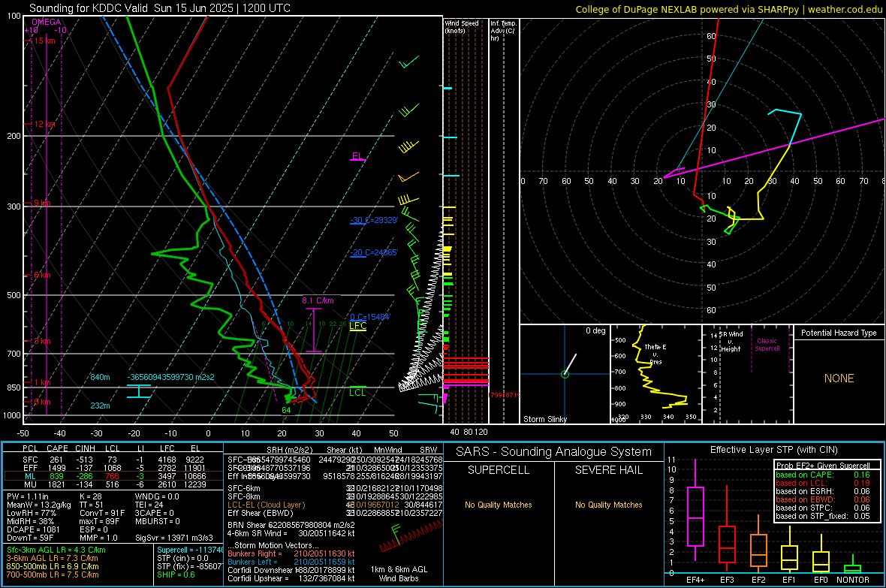Click the '850-500mb LR = 6.9' line
This screenshot has height=588, width=886.
(53, 566)
